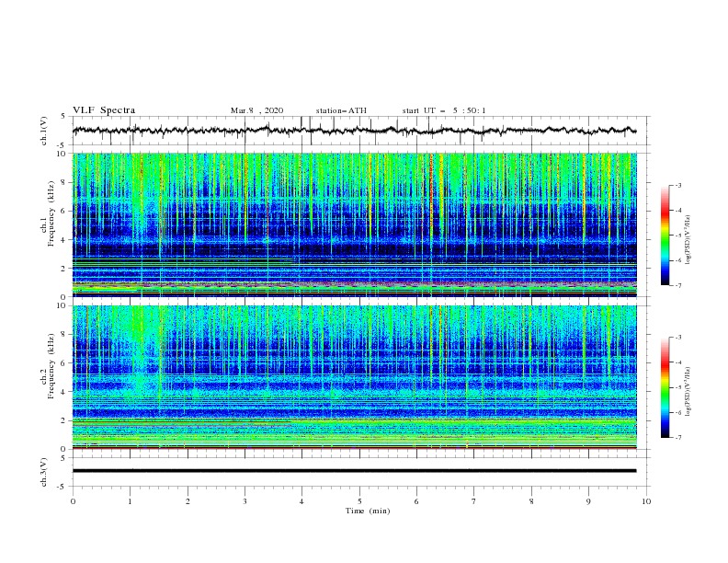
Task: Click the ch.1 spectrogram panel
Action: [355, 224]
